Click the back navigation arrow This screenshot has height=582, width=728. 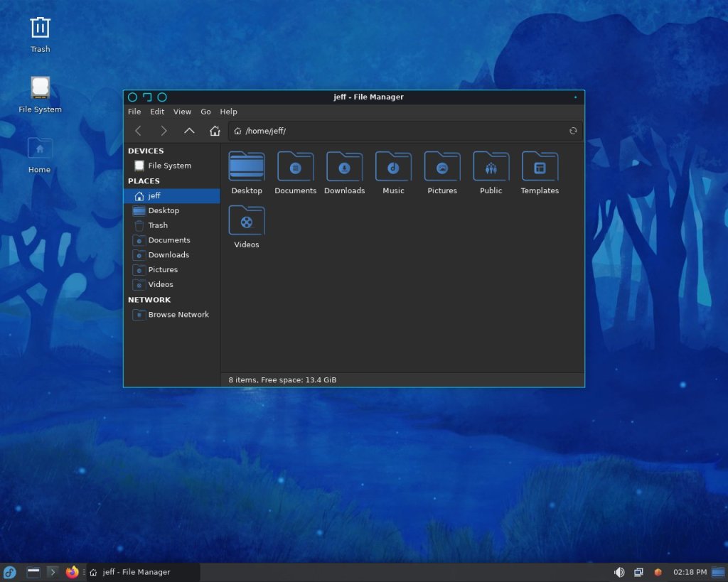(138, 131)
